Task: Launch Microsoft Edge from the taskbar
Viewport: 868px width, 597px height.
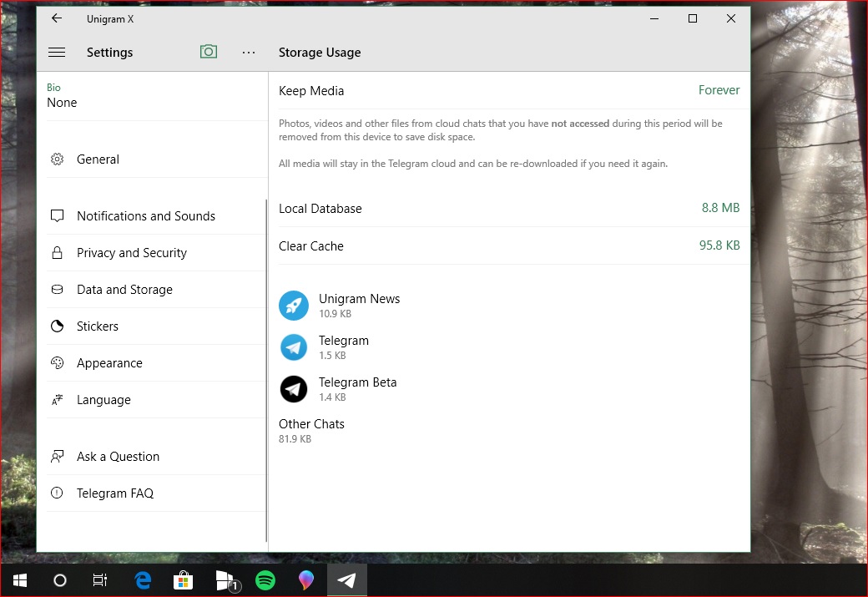Action: [x=143, y=580]
